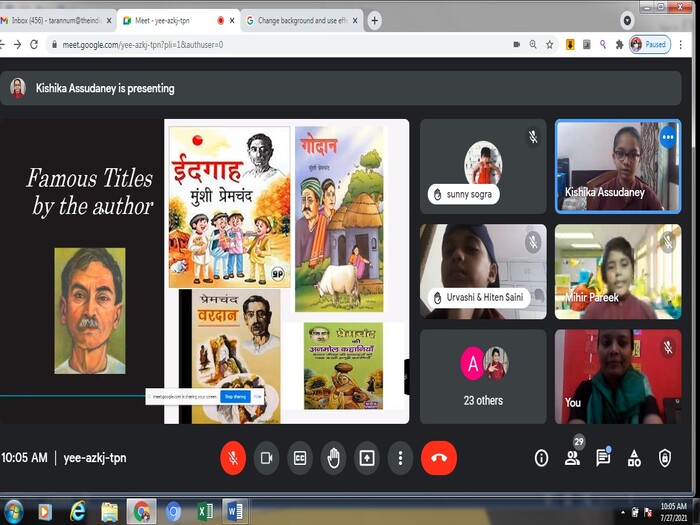Click the Chrome tab search dropdown circle
Image resolution: width=700 pixels, height=525 pixels.
(627, 21)
